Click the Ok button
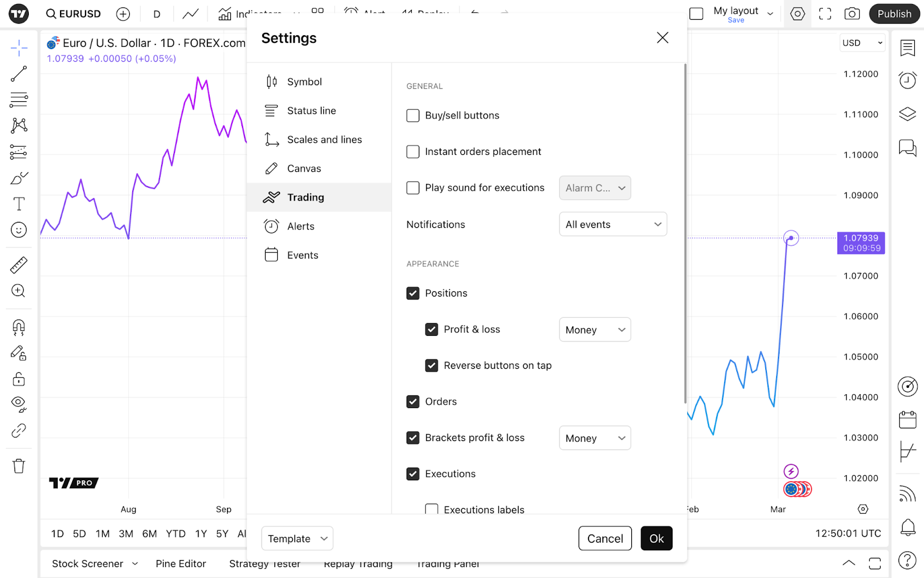The width and height of the screenshot is (924, 578). tap(656, 539)
